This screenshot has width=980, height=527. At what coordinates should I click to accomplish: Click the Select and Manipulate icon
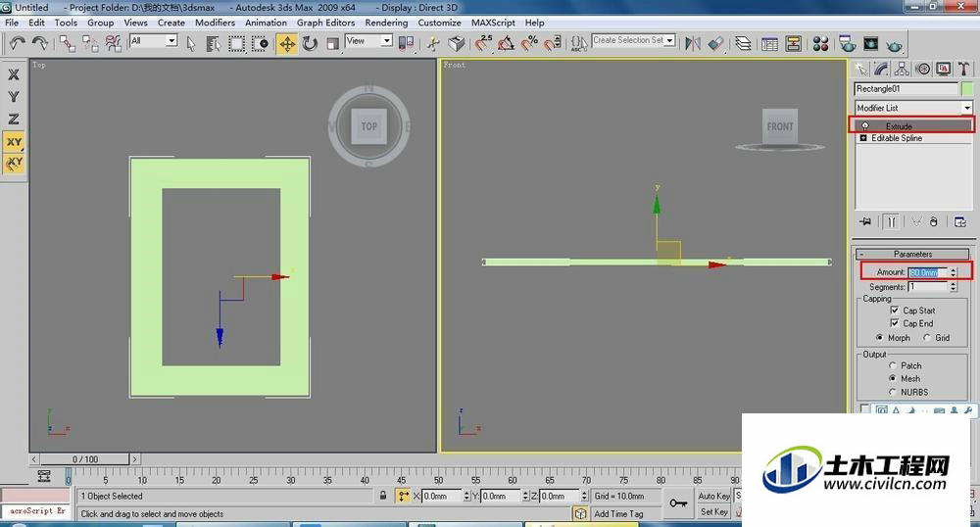[433, 43]
